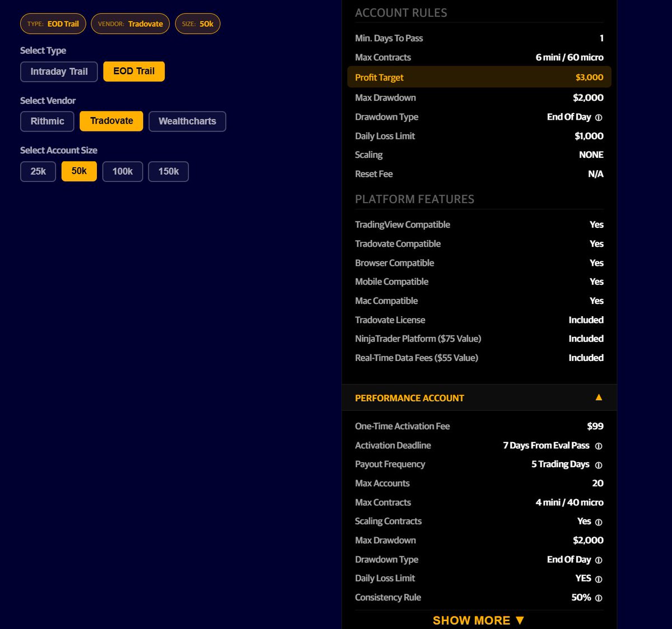
Task: Select EOD Trail type
Action: [134, 71]
